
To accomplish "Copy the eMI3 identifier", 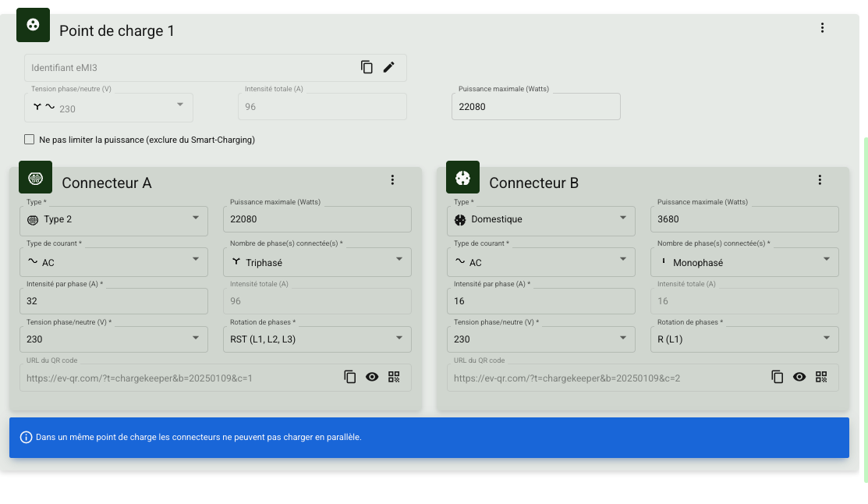I will point(367,68).
